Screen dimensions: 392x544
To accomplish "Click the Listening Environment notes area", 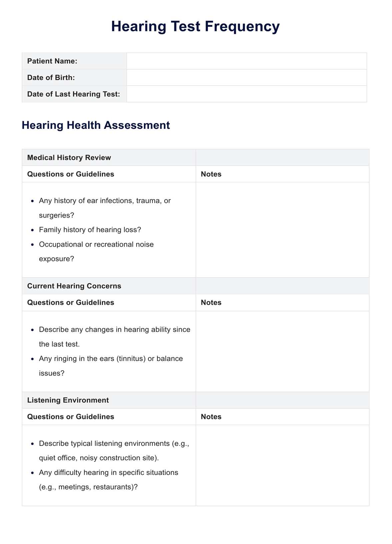I will pyautogui.click(x=282, y=465).
